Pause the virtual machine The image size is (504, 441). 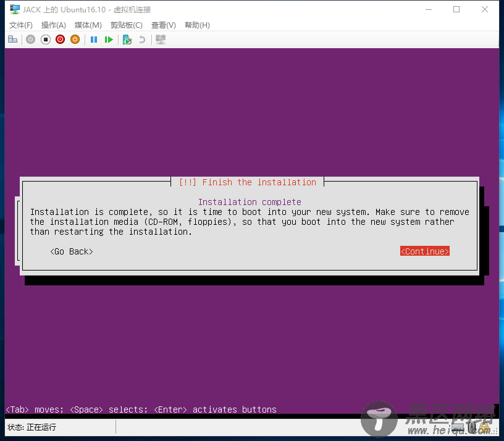pos(94,40)
